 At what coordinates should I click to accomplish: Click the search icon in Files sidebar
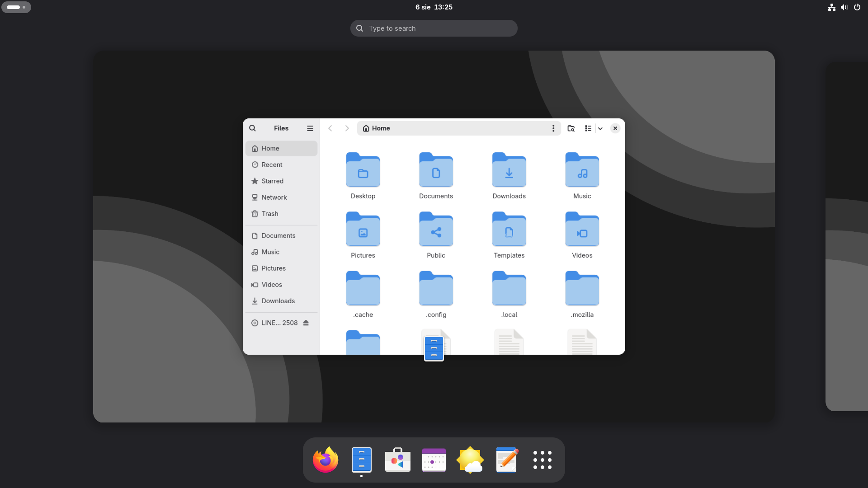point(252,128)
